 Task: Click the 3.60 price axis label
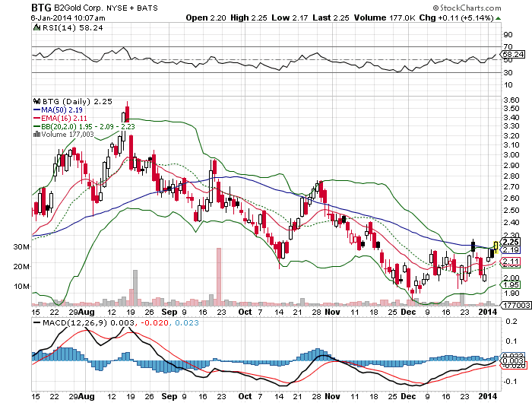[511, 100]
